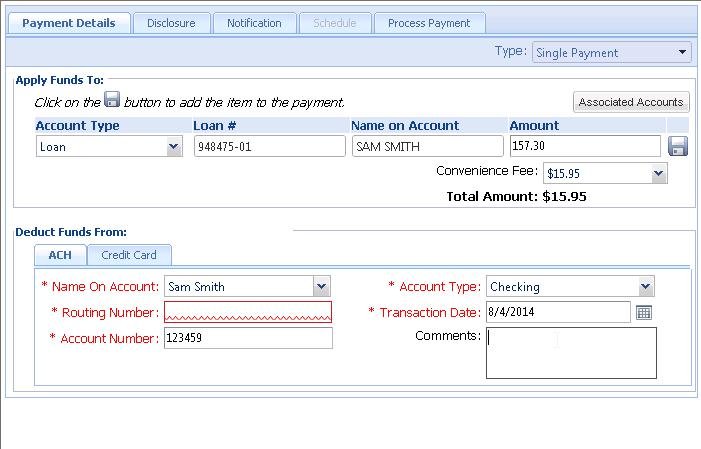Image resolution: width=701 pixels, height=449 pixels.
Task: Switch to the Disclosure tab
Action: coord(171,23)
